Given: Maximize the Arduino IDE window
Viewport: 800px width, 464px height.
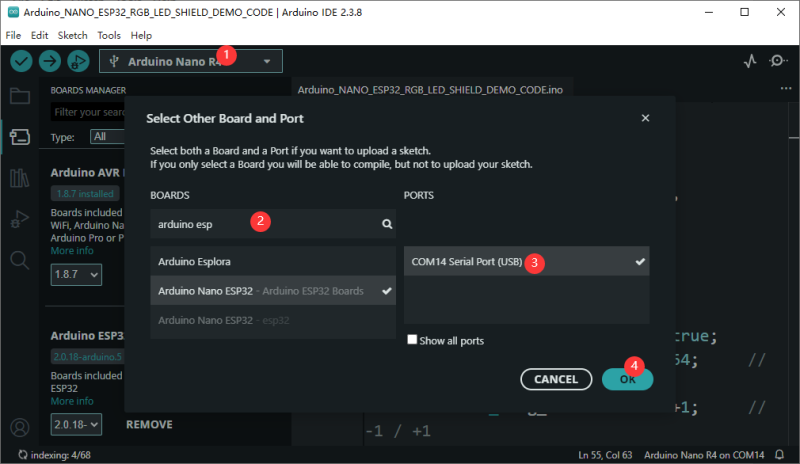Looking at the screenshot, I should (744, 12).
